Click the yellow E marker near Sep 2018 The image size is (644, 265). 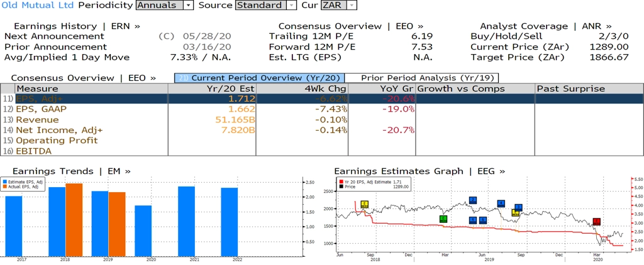pyautogui.click(x=364, y=204)
